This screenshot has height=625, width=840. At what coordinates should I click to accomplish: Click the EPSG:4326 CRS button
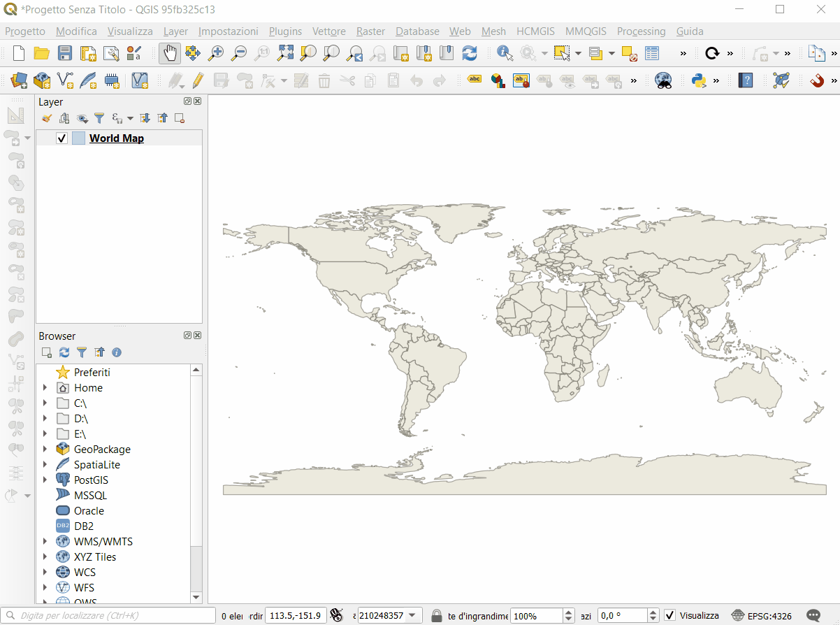coord(762,615)
